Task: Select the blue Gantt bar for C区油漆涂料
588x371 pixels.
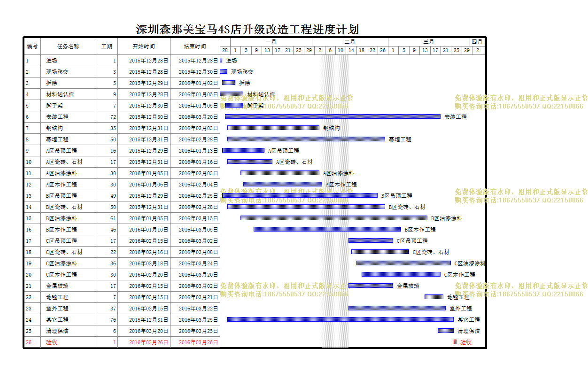Action: tap(403, 263)
